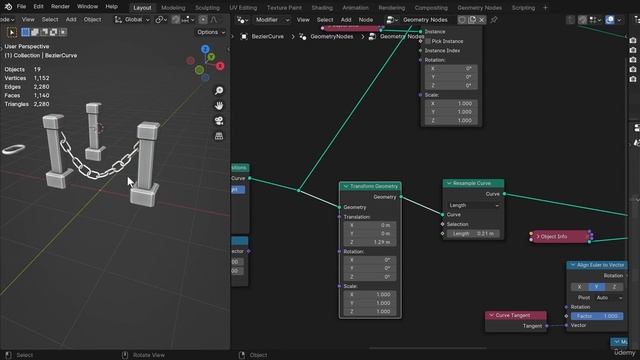Image resolution: width=640 pixels, height=360 pixels.
Task: Select Y axis in Align Euler to Vector
Action: [x=597, y=287]
